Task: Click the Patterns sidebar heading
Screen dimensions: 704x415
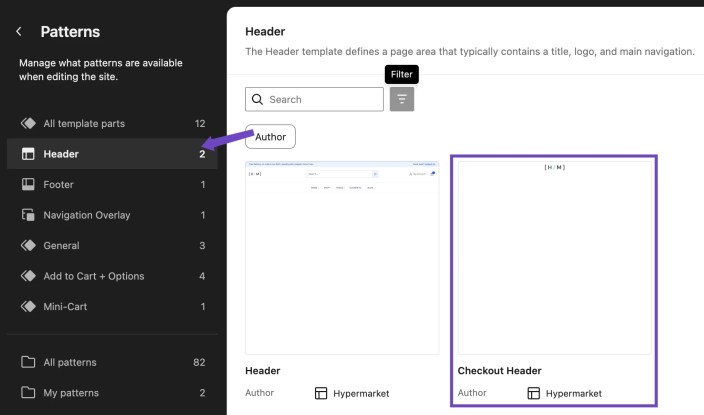Action: pyautogui.click(x=70, y=32)
